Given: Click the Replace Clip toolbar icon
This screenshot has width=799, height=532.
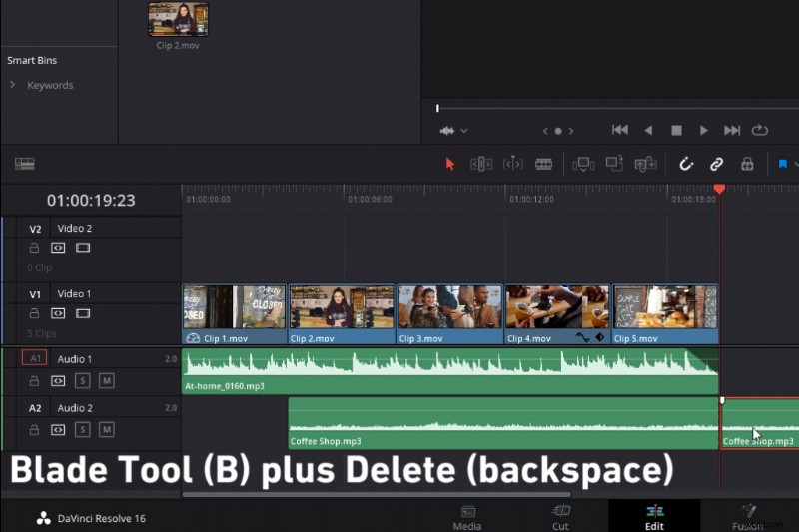Looking at the screenshot, I should [645, 164].
